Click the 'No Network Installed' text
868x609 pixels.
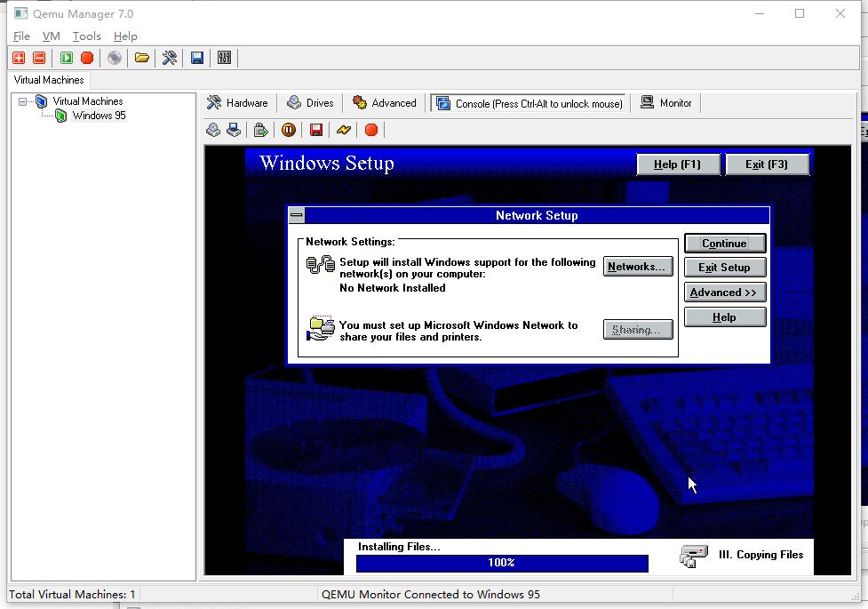pyautogui.click(x=393, y=288)
